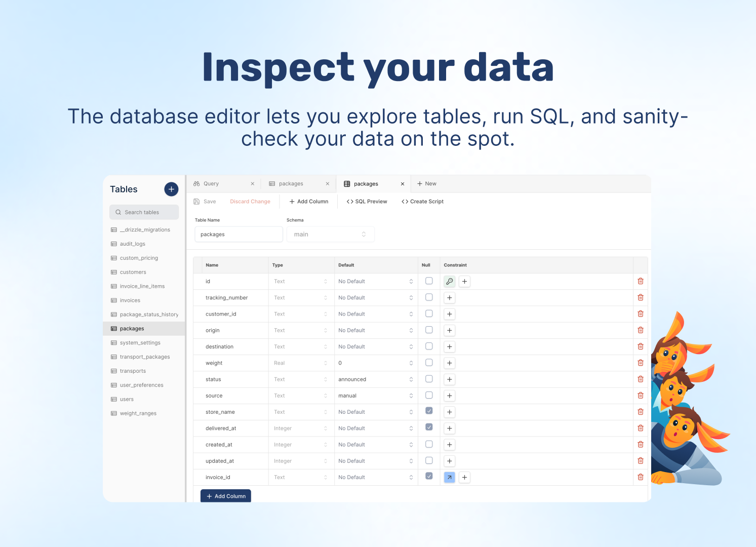Click Discard Change
Viewport: 756px width, 547px height.
[250, 202]
